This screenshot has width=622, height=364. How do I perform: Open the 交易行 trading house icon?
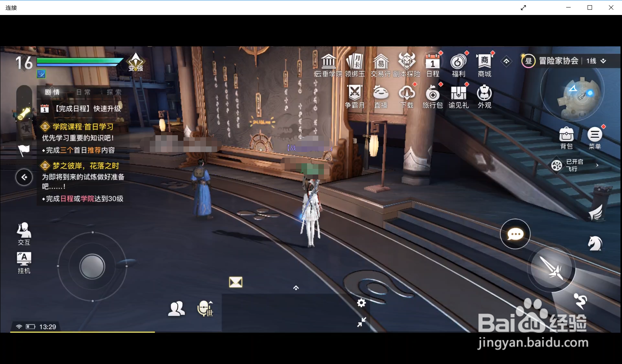click(380, 65)
